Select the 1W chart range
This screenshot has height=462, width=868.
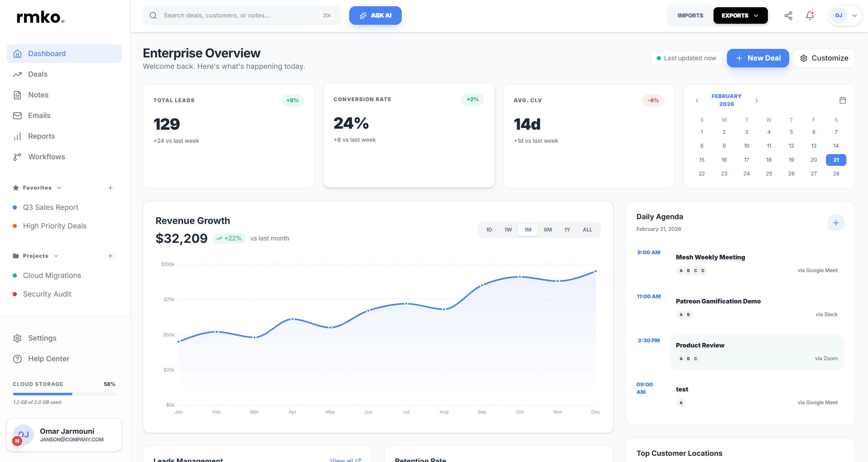[x=508, y=230]
